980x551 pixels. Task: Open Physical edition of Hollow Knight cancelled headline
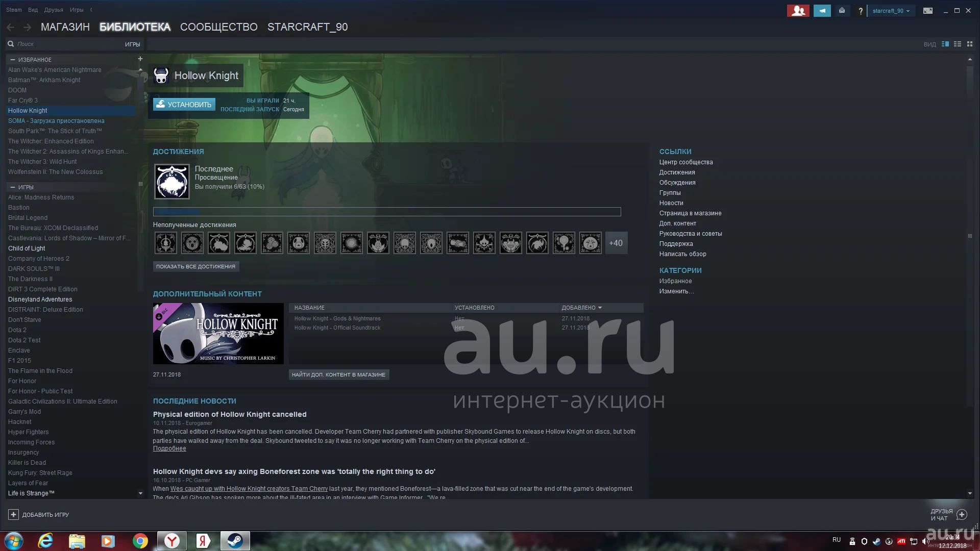[230, 414]
